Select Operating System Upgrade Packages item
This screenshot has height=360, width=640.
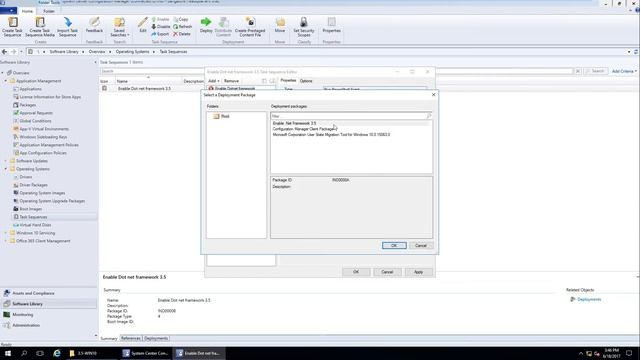click(52, 201)
